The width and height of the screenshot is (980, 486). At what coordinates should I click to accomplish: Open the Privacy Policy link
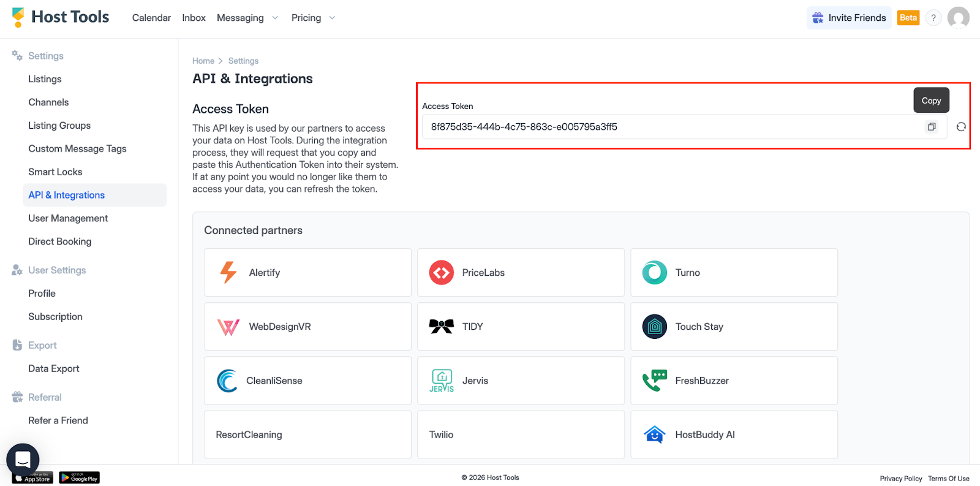(x=900, y=479)
